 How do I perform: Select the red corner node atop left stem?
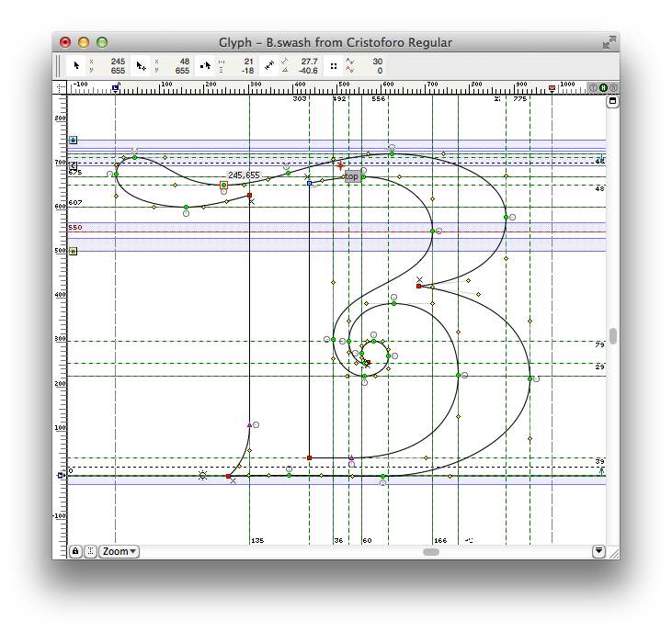click(x=249, y=196)
